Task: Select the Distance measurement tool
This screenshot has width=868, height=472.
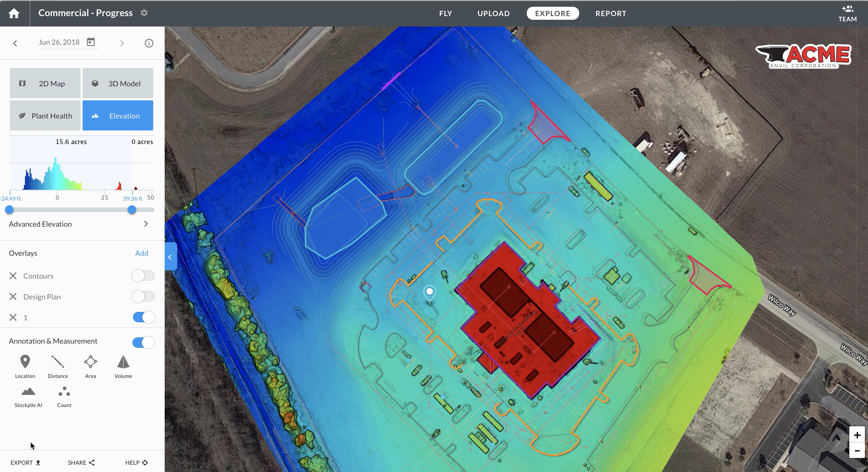Action: pos(58,366)
